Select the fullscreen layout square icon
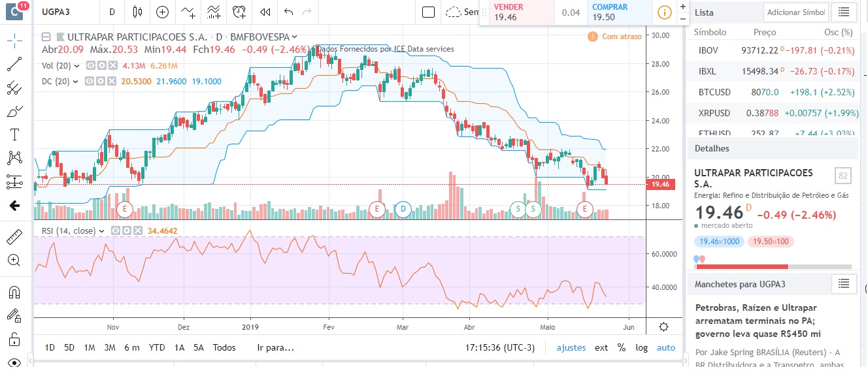Viewport: 868px width, 380px height. 428,12
